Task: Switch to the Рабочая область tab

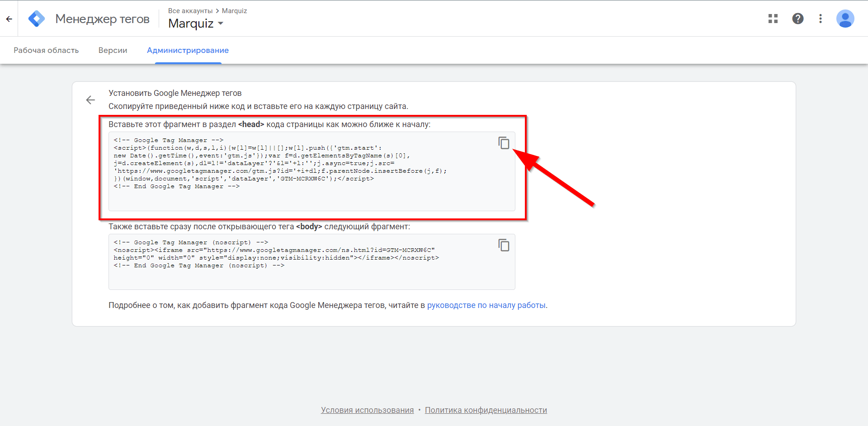Action: [46, 50]
